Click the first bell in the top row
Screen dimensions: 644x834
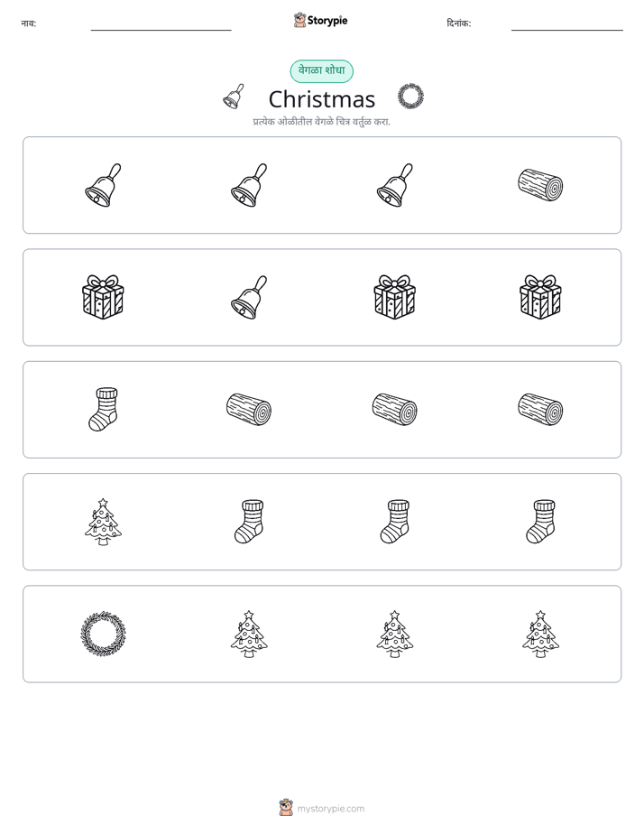[103, 185]
